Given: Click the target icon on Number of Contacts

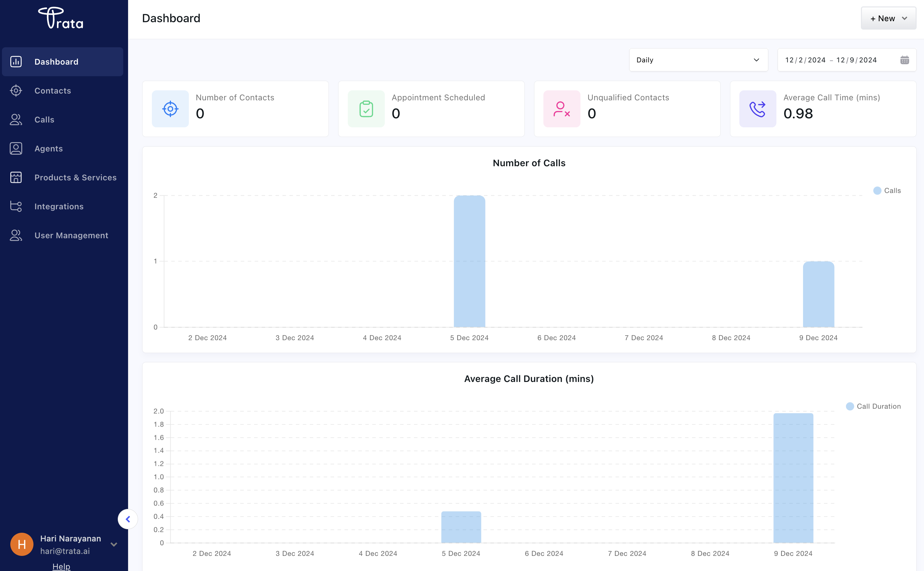Looking at the screenshot, I should click(170, 109).
